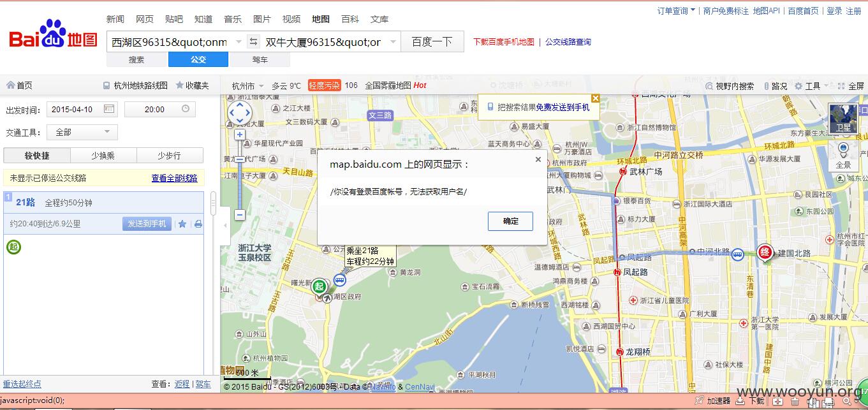Click the bus stop icon near 中河北路

737,254
